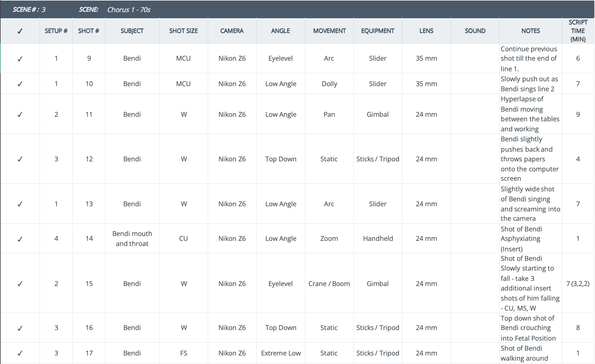The width and height of the screenshot is (595, 364).
Task: Open the 'Crane / Boom' movement cell
Action: point(329,284)
